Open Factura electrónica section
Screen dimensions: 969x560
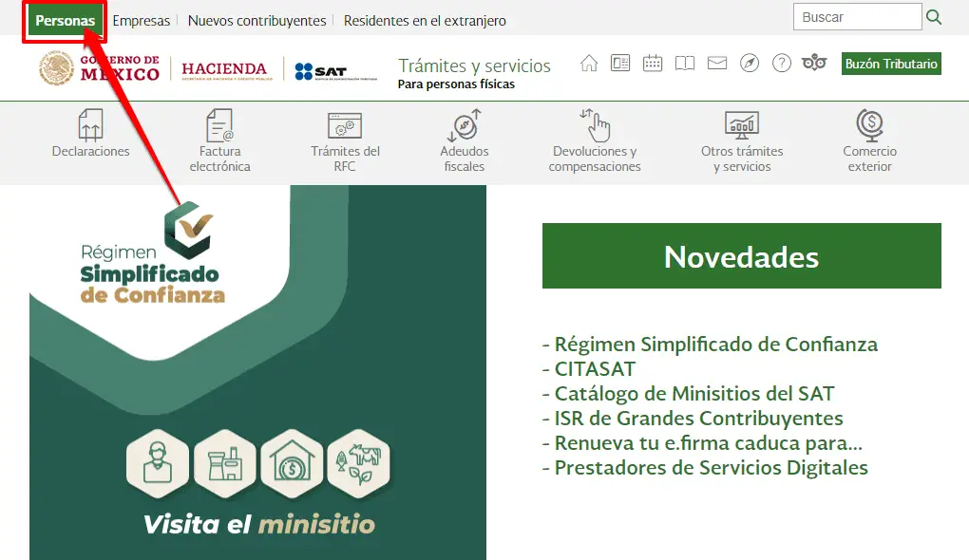tap(220, 140)
